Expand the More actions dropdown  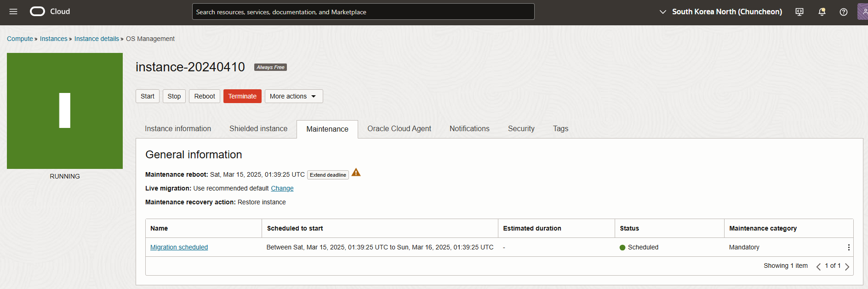pos(294,96)
